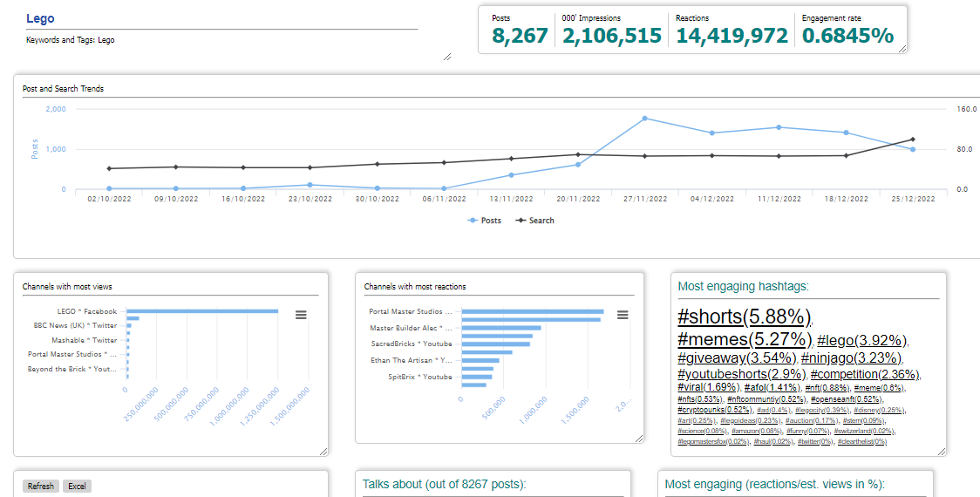Screen dimensions: 980x497
Task: Open the #memes(5.27%) hashtag link
Action: (x=745, y=339)
